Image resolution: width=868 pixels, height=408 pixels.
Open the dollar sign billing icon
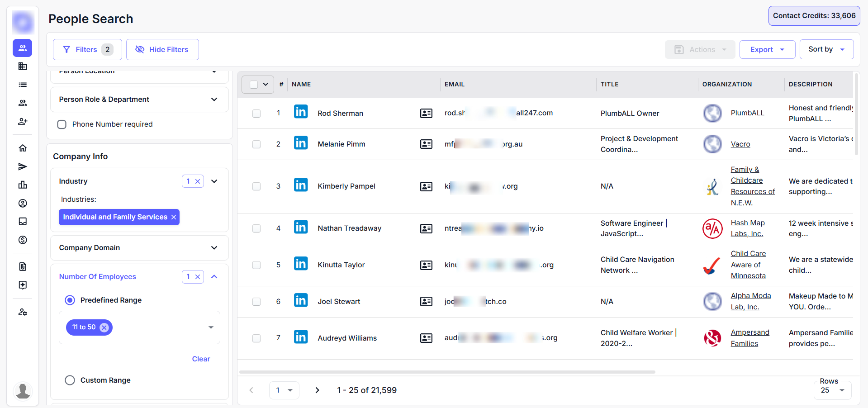click(x=23, y=240)
